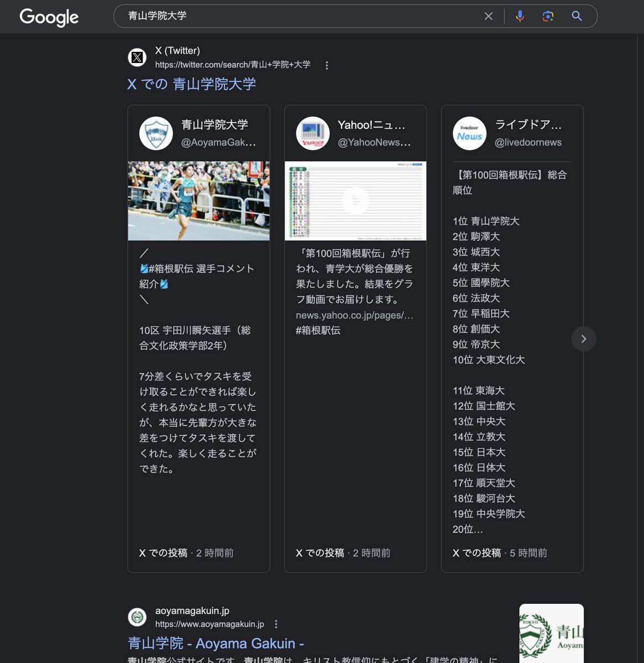Viewport: 644px width, 663px height.
Task: Click the Google logo
Action: pos(49,17)
